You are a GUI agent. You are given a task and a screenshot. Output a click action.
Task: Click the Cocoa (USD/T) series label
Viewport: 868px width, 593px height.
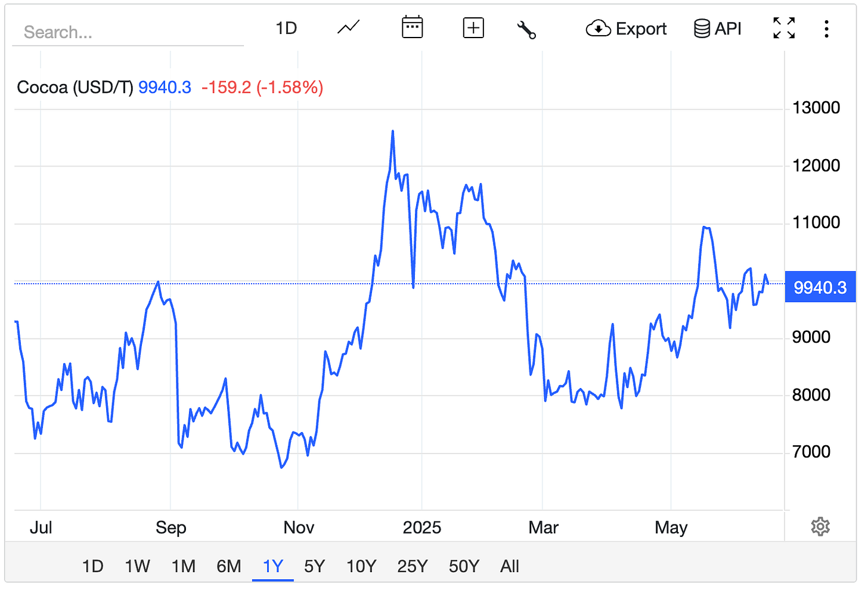tap(75, 88)
